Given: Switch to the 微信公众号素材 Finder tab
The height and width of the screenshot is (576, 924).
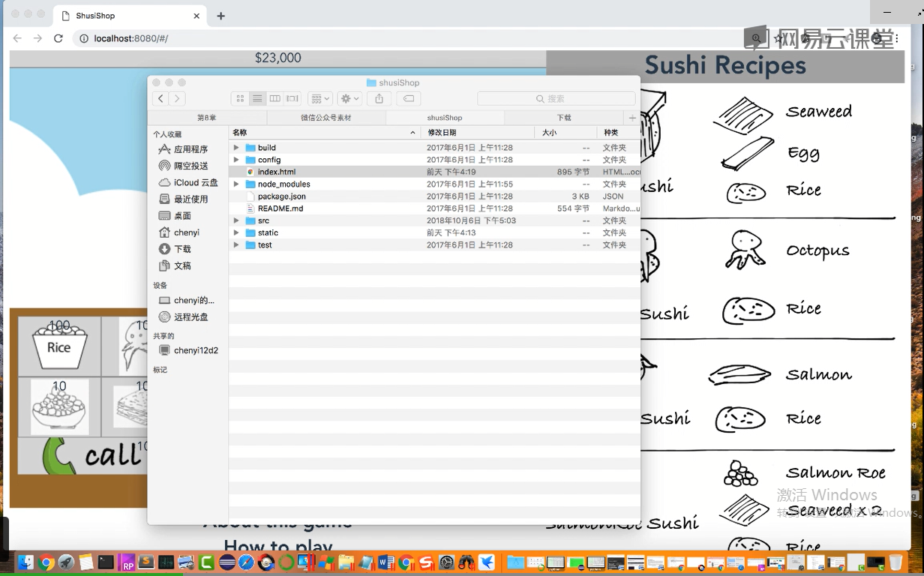Looking at the screenshot, I should coord(325,118).
